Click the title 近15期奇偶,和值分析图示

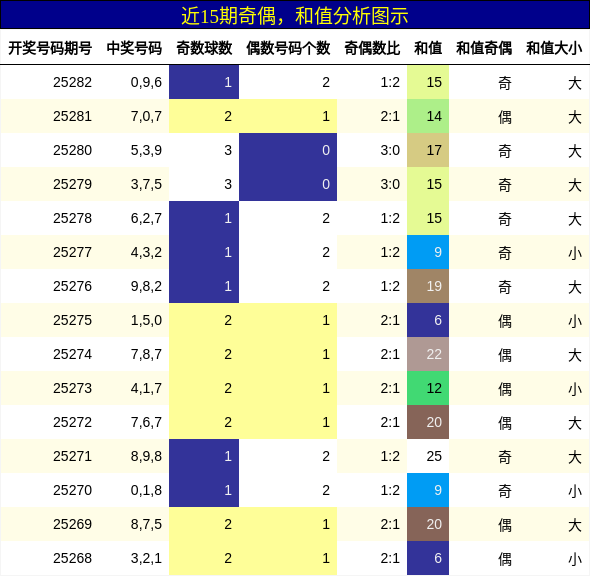pyautogui.click(x=295, y=16)
